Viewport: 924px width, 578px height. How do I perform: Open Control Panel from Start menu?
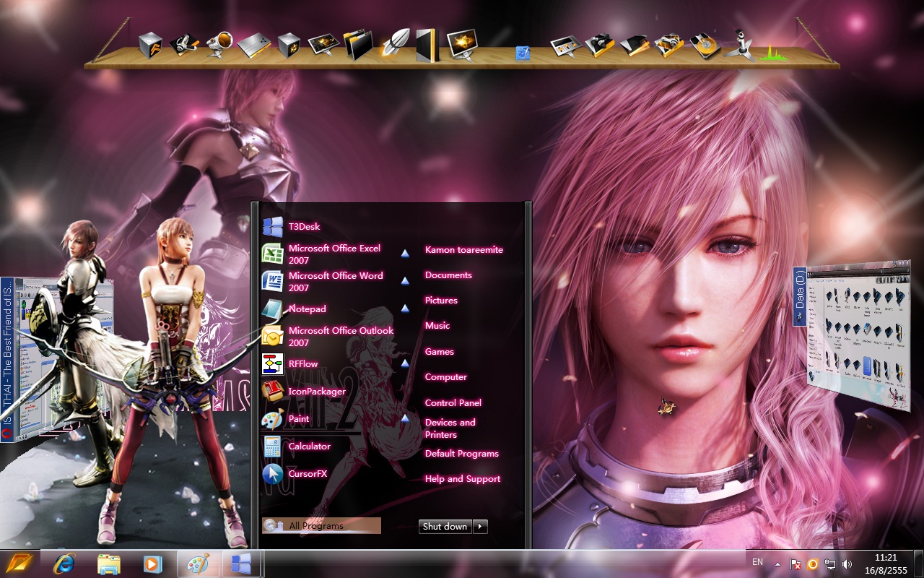click(453, 403)
